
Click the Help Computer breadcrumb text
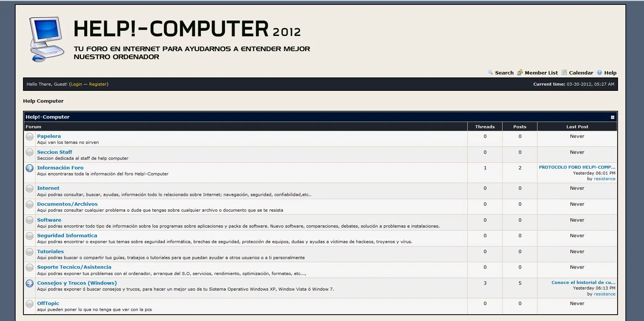(43, 101)
